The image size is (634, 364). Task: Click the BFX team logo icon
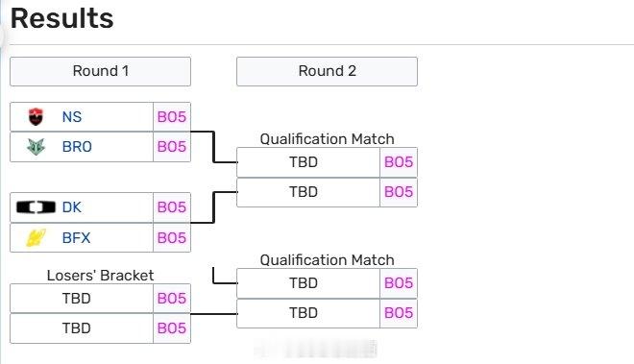pyautogui.click(x=36, y=237)
